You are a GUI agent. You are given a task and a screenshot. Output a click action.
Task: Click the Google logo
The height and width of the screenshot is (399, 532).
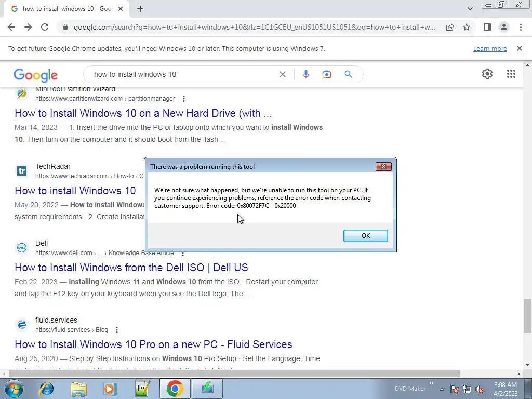36,75
